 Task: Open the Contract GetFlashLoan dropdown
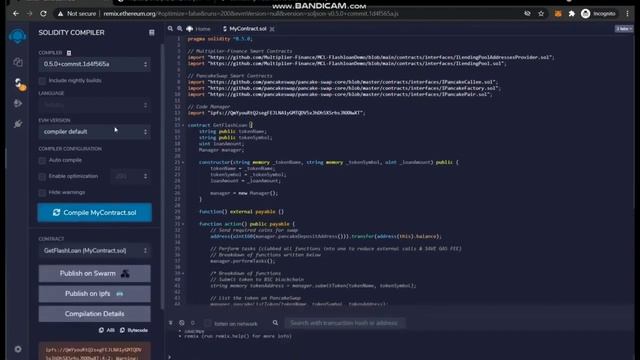pyautogui.click(x=94, y=251)
